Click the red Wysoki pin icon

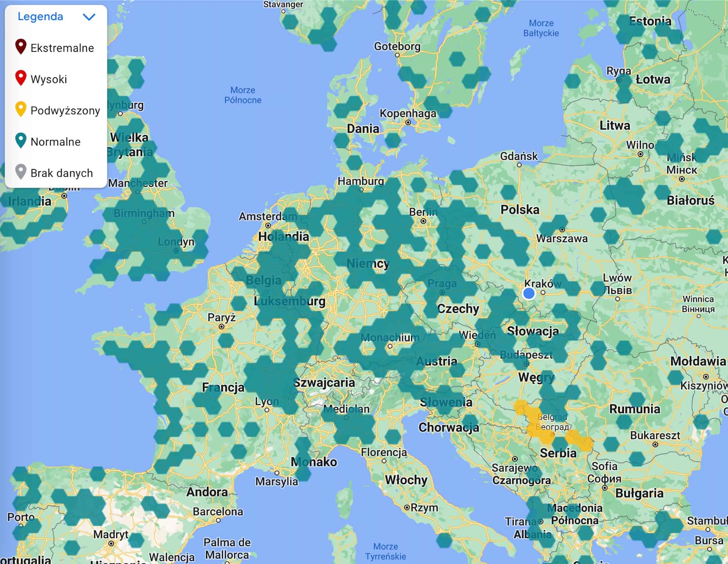coord(21,78)
